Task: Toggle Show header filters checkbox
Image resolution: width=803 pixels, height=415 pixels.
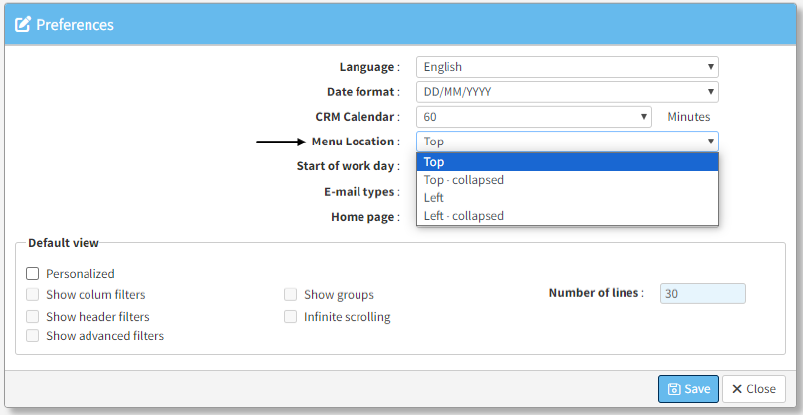Action: 33,317
